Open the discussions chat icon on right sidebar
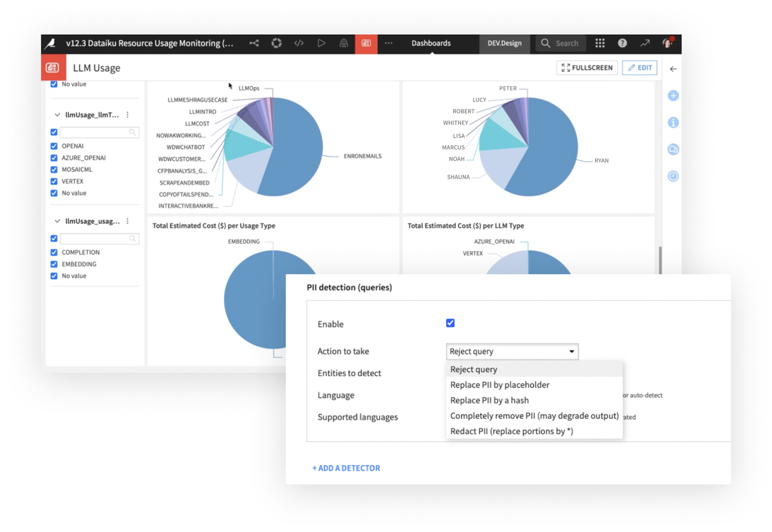This screenshot has width=772, height=532. click(x=673, y=149)
